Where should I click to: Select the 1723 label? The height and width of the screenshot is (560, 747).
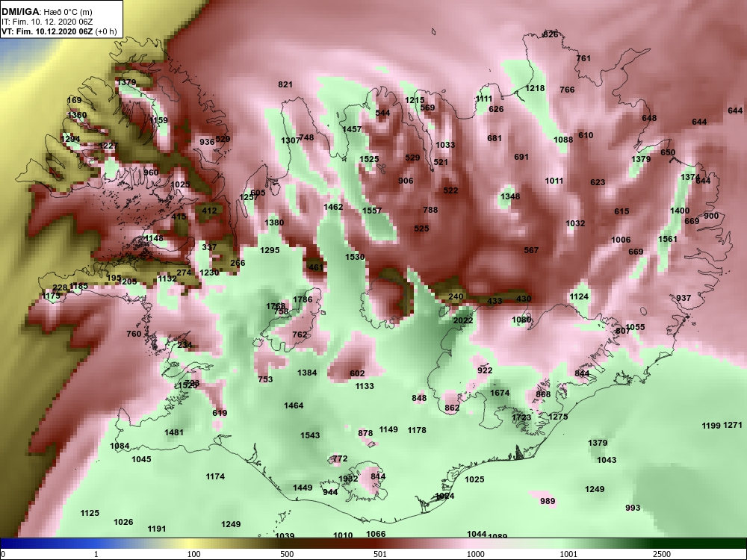point(521,417)
